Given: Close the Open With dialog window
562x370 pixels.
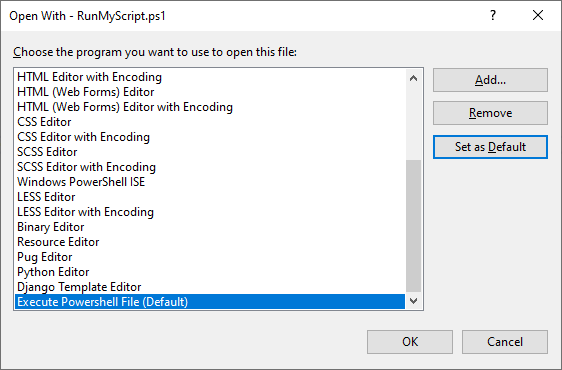Looking at the screenshot, I should pos(538,15).
